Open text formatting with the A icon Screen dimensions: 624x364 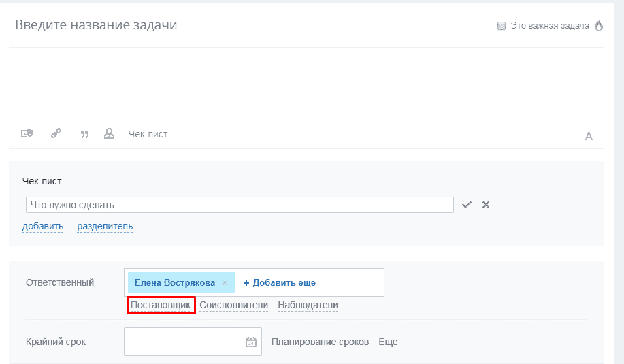pyautogui.click(x=589, y=136)
